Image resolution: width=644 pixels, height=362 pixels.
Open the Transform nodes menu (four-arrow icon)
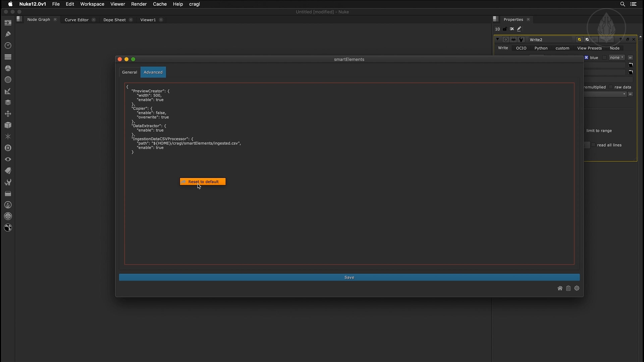coord(8,114)
